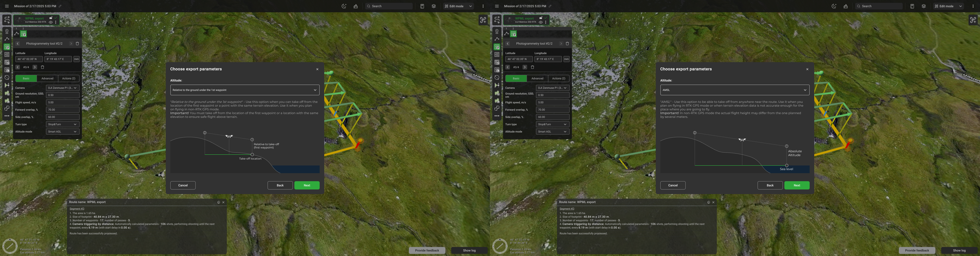The width and height of the screenshot is (980, 256).
Task: Click Back in the left export dialog
Action: click(280, 185)
